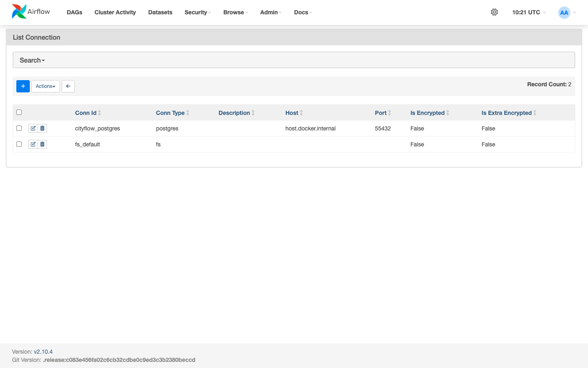Click the List Connection heading

tap(36, 37)
